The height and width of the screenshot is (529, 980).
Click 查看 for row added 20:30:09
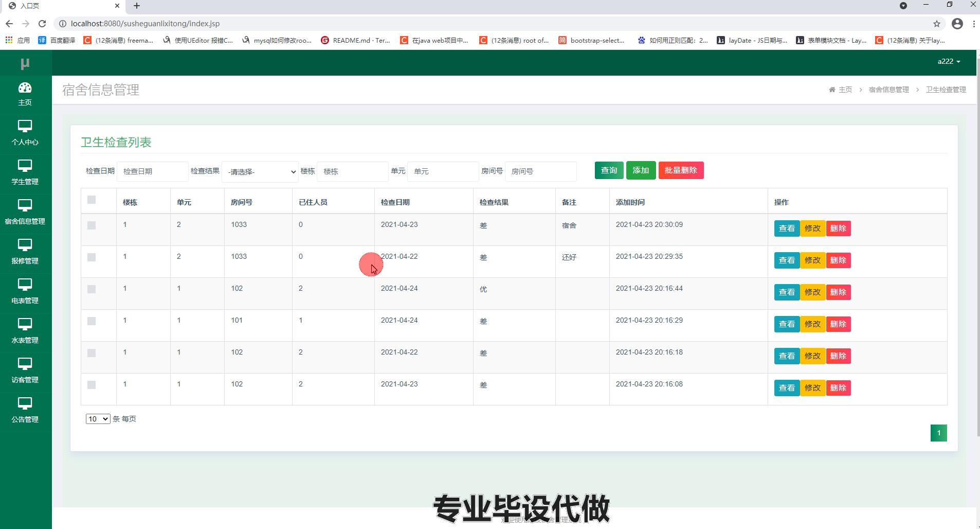(787, 228)
